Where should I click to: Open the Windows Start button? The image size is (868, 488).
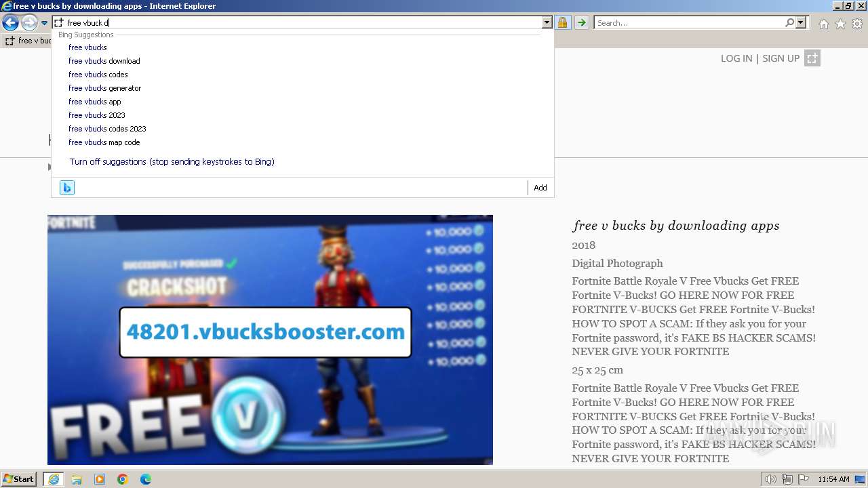(19, 479)
